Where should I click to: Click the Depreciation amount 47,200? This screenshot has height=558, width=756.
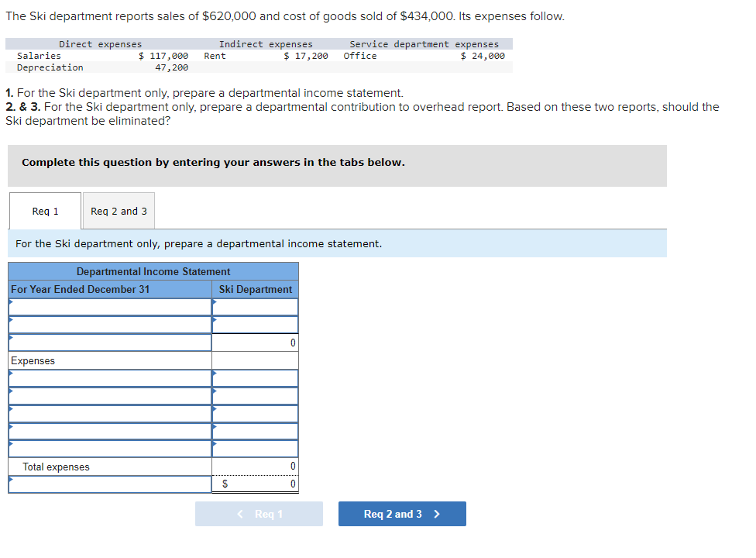pyautogui.click(x=172, y=67)
